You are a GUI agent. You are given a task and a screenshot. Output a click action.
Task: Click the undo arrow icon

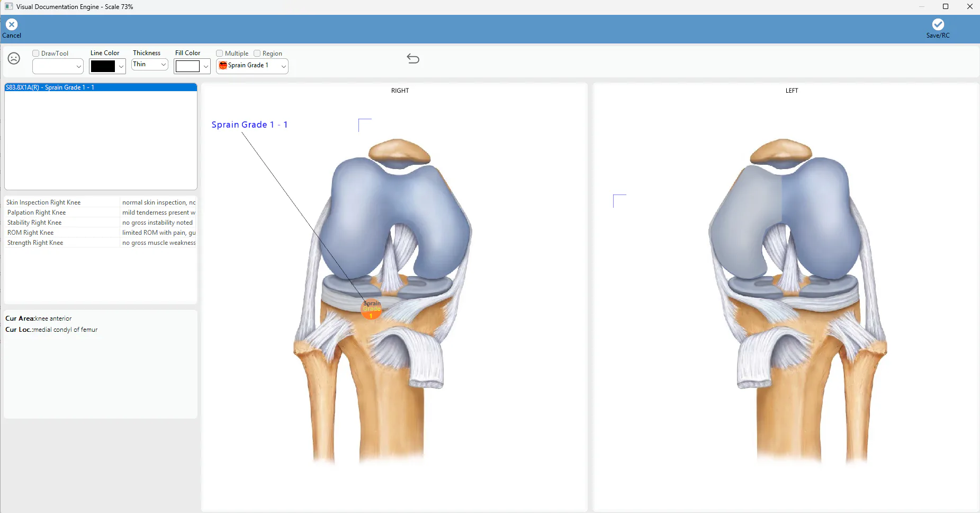[413, 59]
